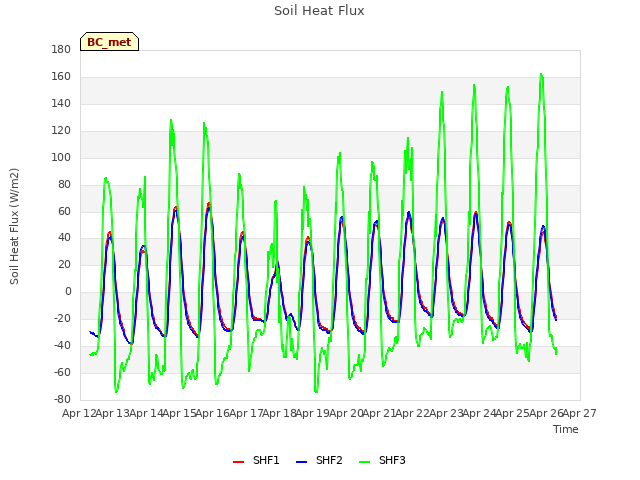Click the Apr 21 x-axis tick label

coord(379,413)
